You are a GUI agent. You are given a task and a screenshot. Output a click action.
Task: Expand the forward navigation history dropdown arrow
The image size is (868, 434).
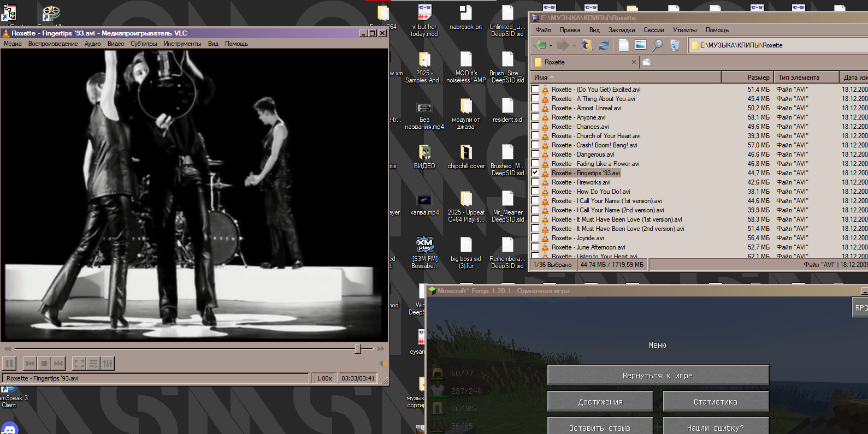coord(574,46)
